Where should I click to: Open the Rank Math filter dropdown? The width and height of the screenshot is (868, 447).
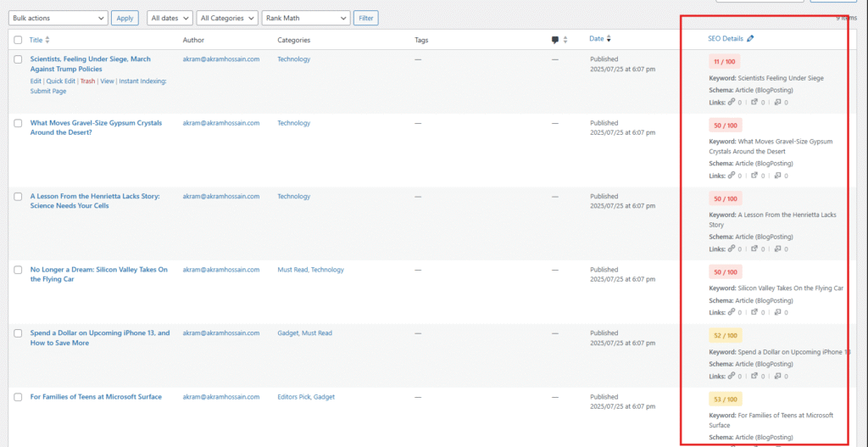(x=306, y=18)
